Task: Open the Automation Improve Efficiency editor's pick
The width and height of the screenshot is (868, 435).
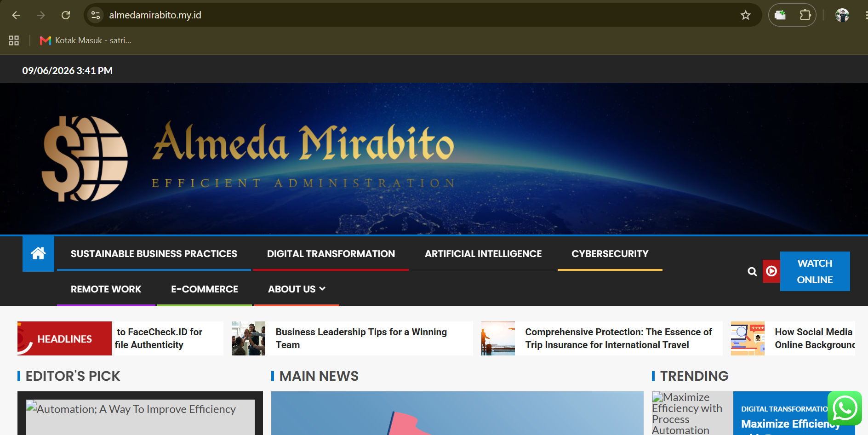Action: point(140,417)
